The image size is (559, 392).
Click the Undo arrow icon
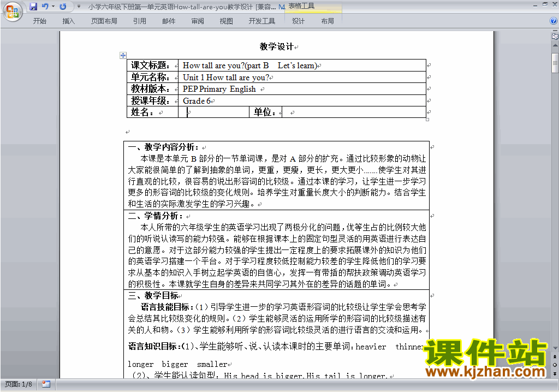45,7
